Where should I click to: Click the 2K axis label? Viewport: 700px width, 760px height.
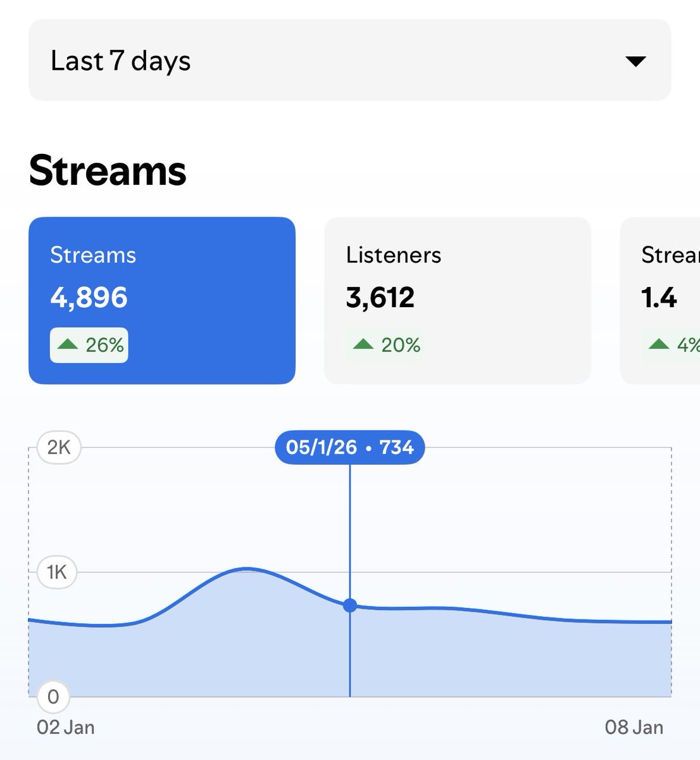click(59, 448)
